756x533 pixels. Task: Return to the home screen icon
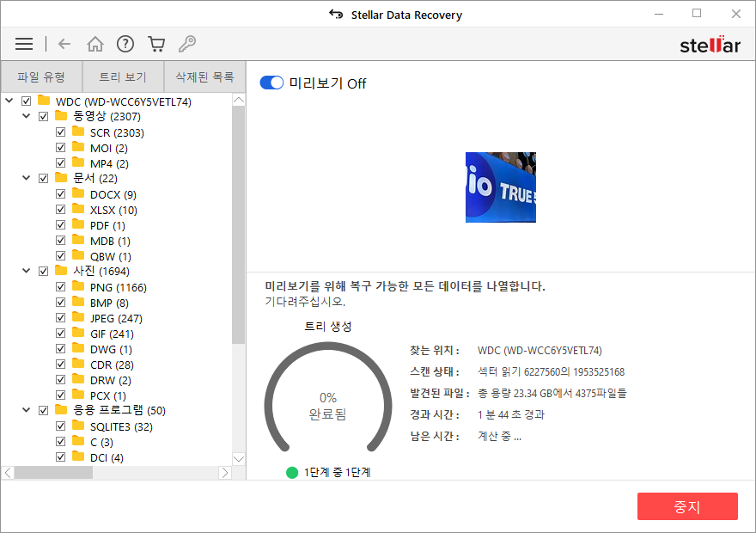[x=95, y=44]
